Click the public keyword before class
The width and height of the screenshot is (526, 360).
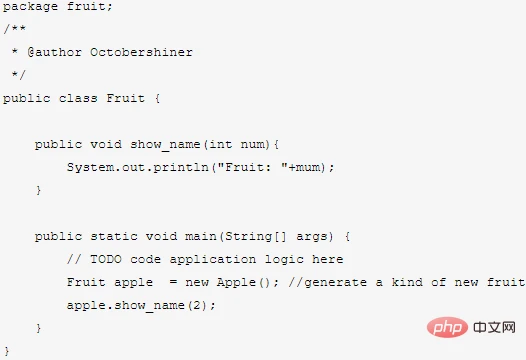coord(27,98)
